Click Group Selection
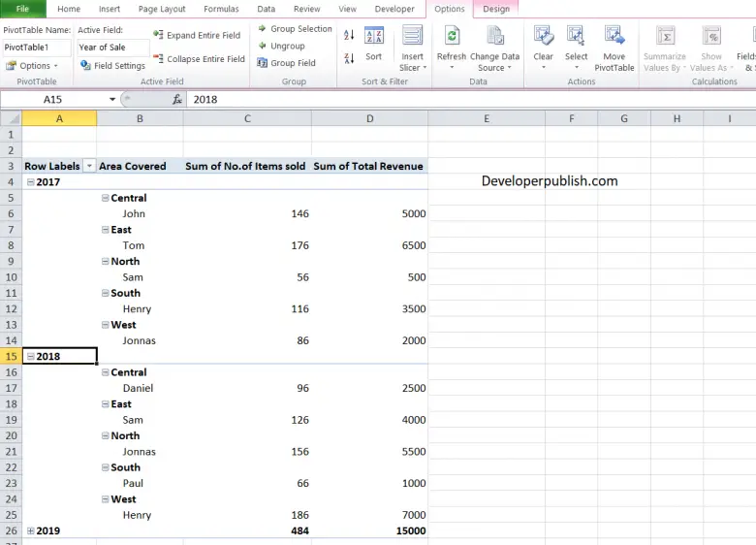Screen dimensions: 756x545 click(295, 29)
